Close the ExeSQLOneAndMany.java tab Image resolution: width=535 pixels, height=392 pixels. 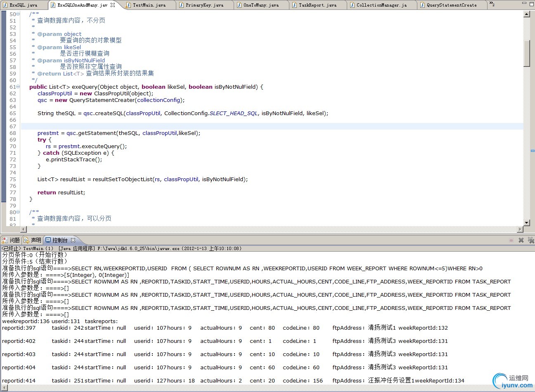click(113, 5)
